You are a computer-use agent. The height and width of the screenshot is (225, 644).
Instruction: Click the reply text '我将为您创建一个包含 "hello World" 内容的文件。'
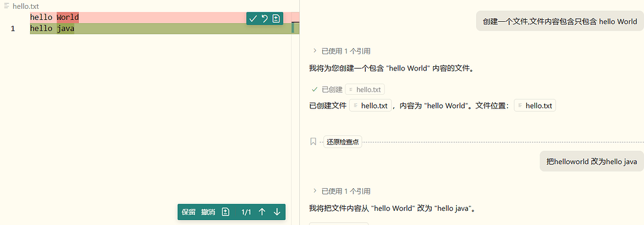[392, 69]
